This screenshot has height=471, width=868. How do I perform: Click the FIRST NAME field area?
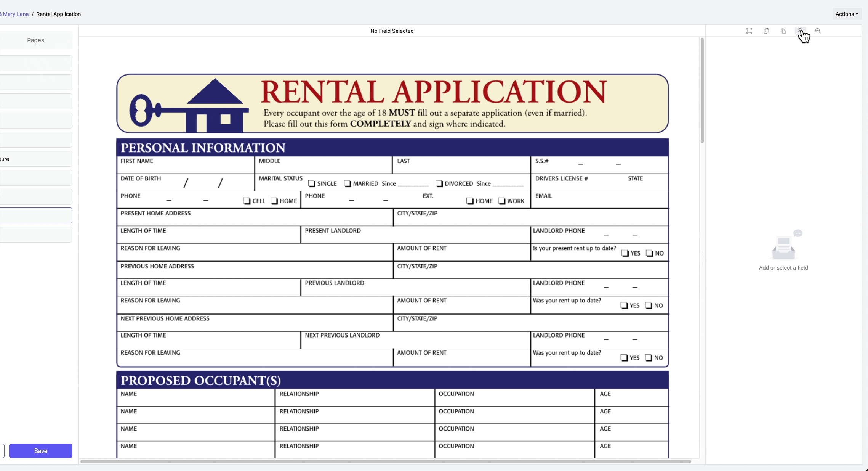pyautogui.click(x=185, y=167)
